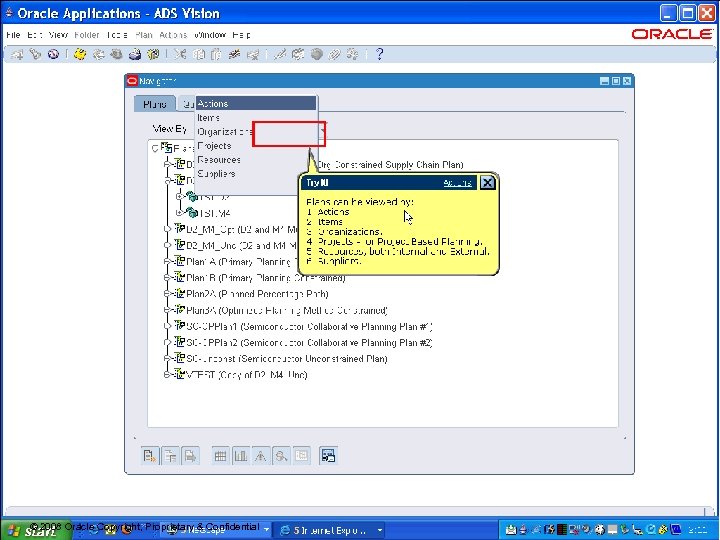Screen dimensions: 720x540
Task: Click the Print toolbar icon
Action: 135,54
